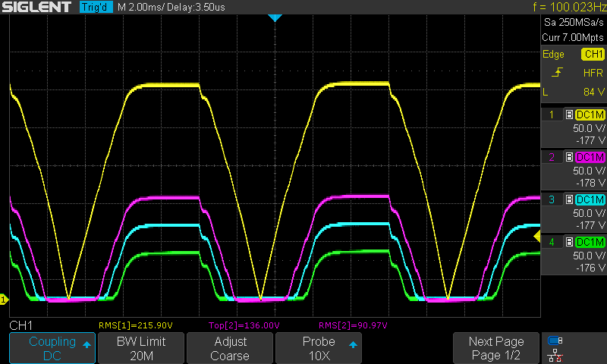
Task: Click the Top[2]=136.00V measurement
Action: click(244, 325)
